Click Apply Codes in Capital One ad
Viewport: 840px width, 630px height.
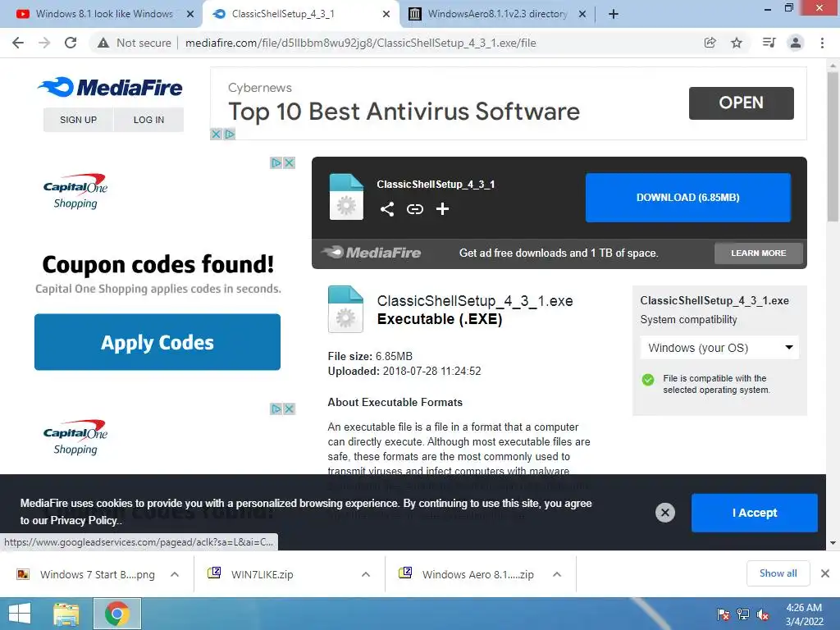pos(157,342)
